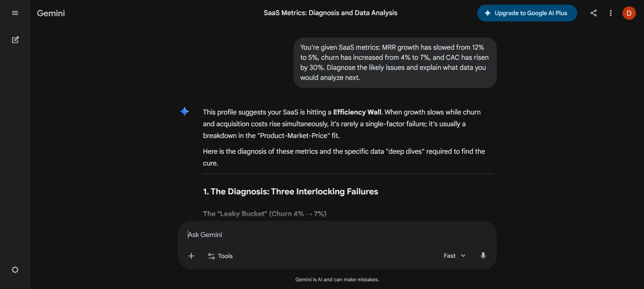Collapse the sidebar using the menu toggle
644x289 pixels.
tap(15, 13)
